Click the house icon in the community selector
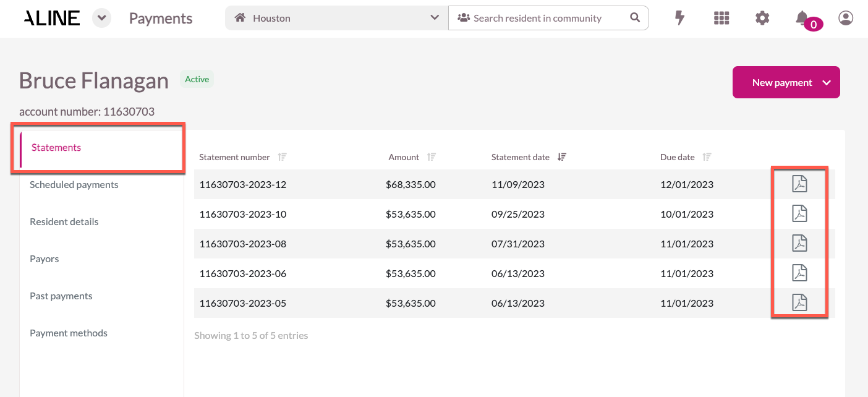The image size is (868, 397). pos(240,18)
